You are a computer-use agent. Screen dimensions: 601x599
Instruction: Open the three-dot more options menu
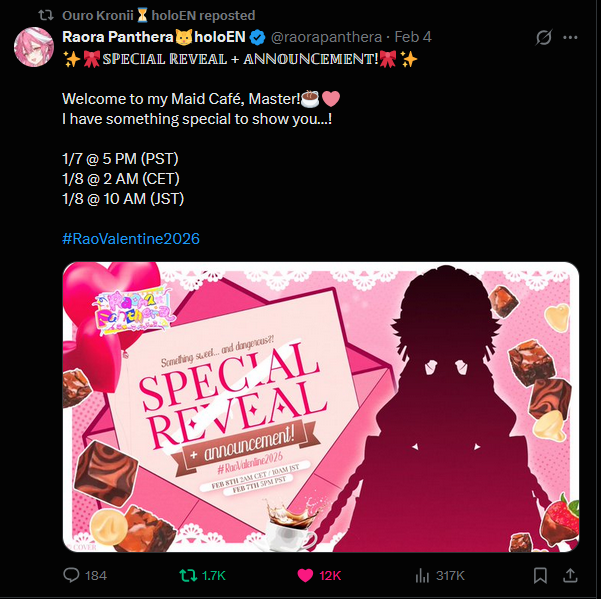[x=570, y=37]
